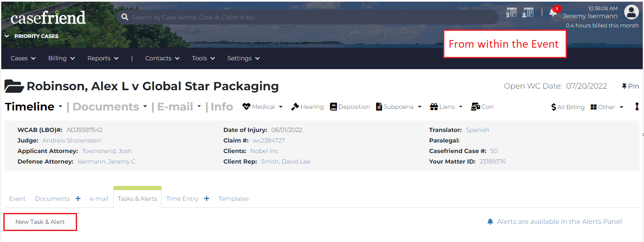This screenshot has height=242, width=644.
Task: Expand the Timeline dropdown arrow
Action: [60, 107]
